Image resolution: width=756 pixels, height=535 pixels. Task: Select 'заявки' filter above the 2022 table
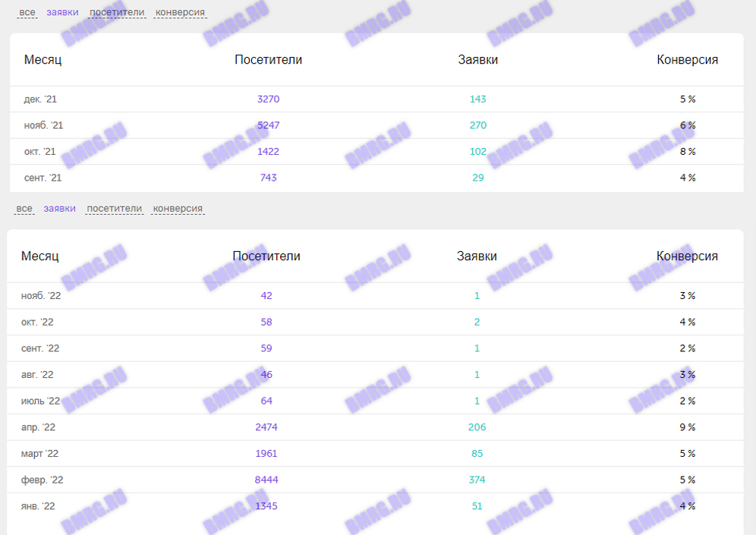point(59,209)
